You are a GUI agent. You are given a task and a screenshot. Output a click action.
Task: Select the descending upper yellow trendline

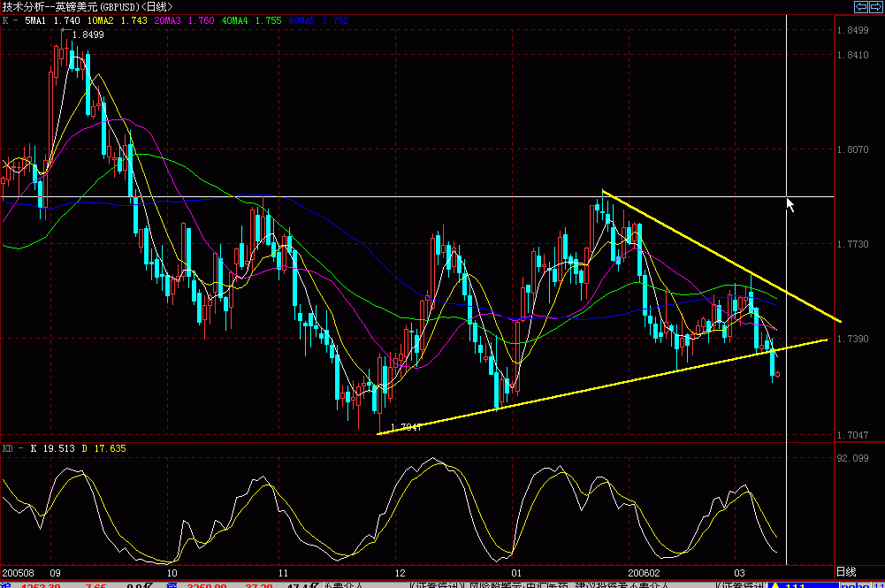[x=721, y=256]
